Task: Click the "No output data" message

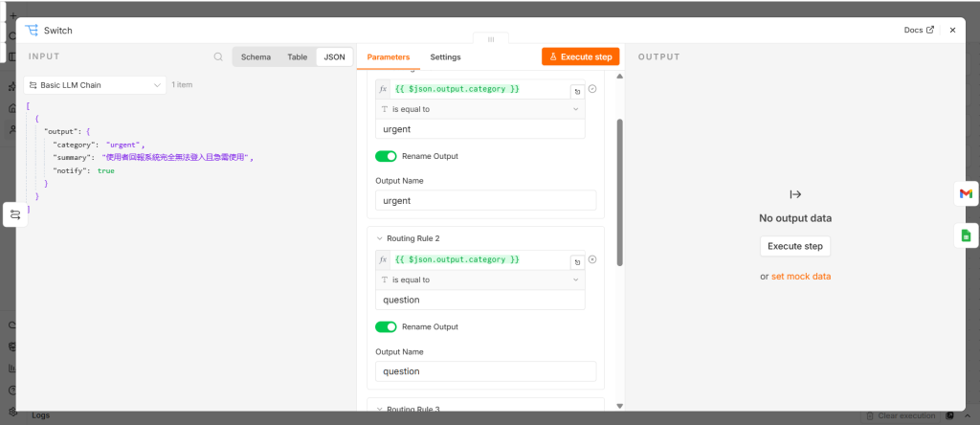Action: click(x=795, y=219)
